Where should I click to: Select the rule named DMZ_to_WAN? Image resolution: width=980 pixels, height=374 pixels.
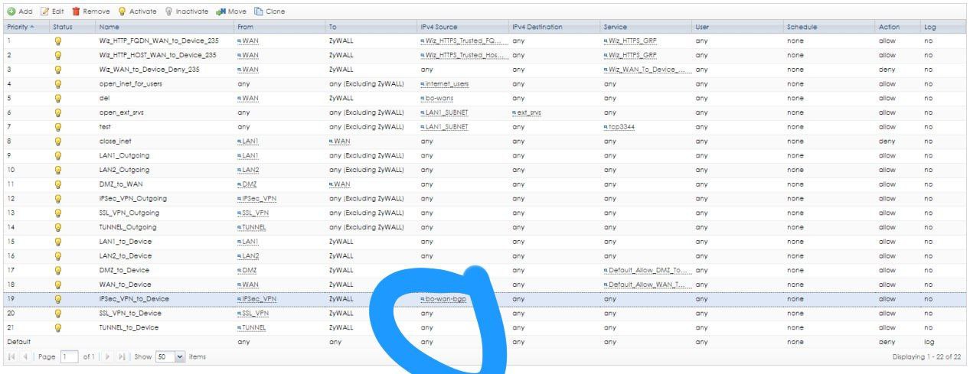pyautogui.click(x=119, y=184)
